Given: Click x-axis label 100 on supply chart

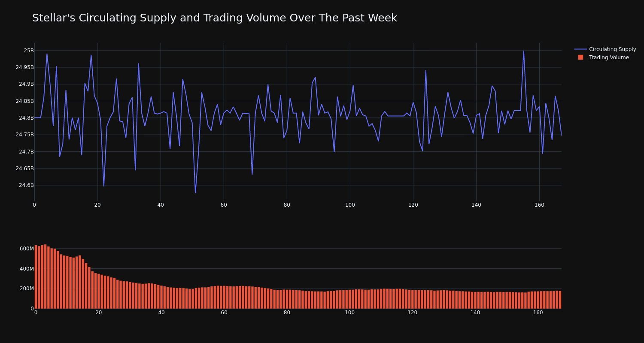Looking at the screenshot, I should pyautogui.click(x=350, y=205).
